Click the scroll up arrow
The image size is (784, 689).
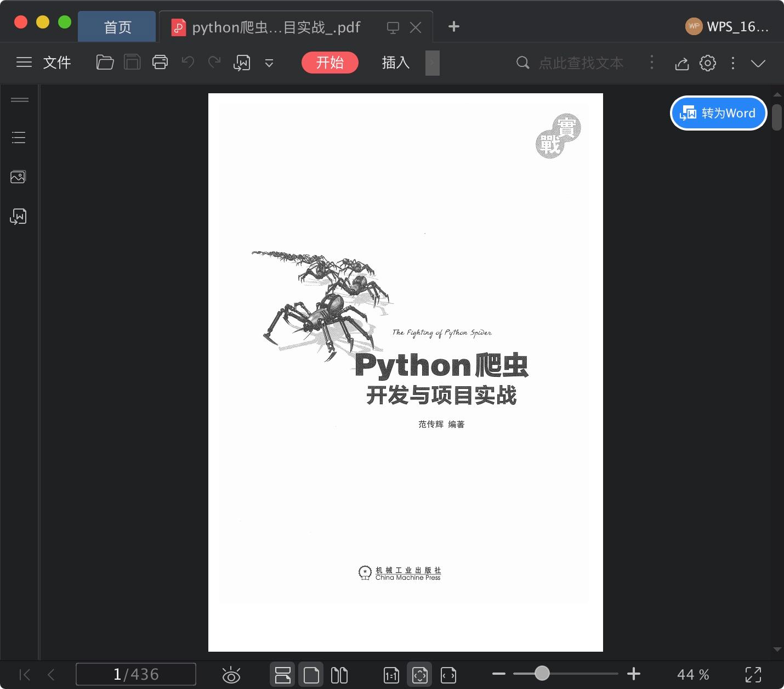777,95
